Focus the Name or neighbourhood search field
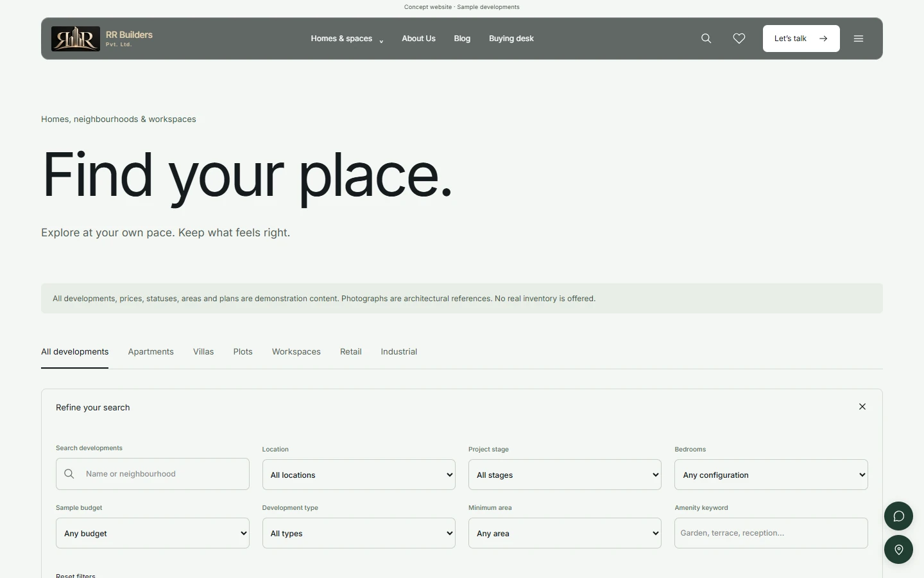Image resolution: width=924 pixels, height=578 pixels. pos(153,474)
